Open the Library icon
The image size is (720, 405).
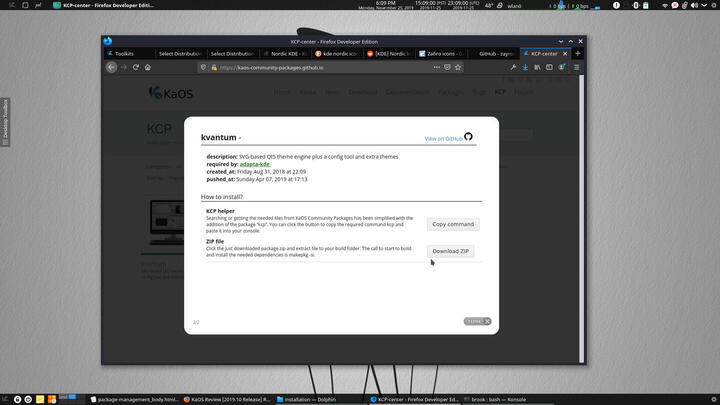click(537, 68)
